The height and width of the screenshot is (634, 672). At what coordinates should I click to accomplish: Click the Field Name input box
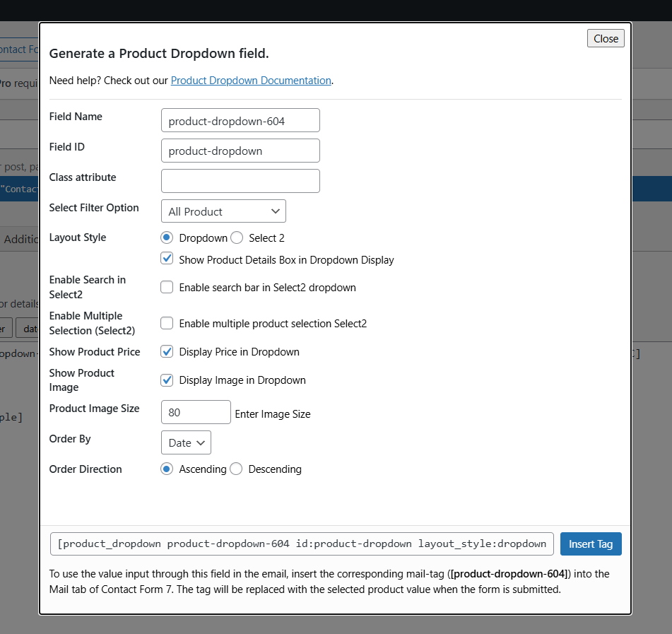240,120
